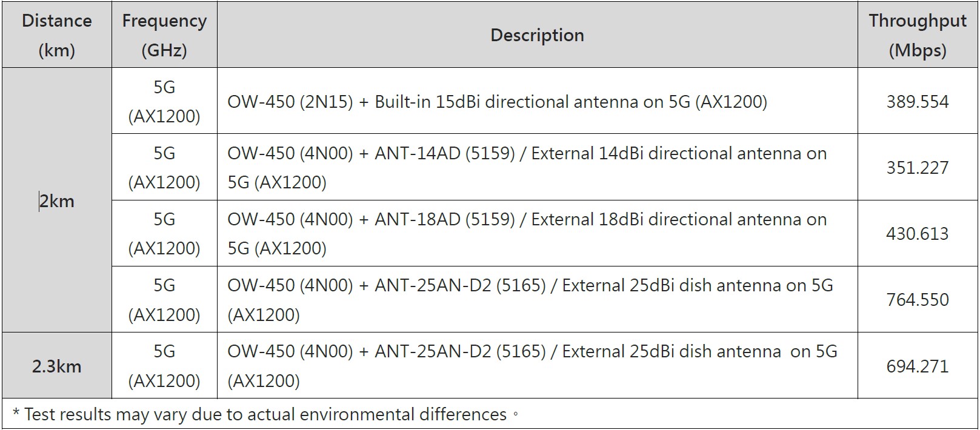Image resolution: width=980 pixels, height=430 pixels.
Task: Click the Throughput (Mbps) column header
Action: [x=917, y=35]
